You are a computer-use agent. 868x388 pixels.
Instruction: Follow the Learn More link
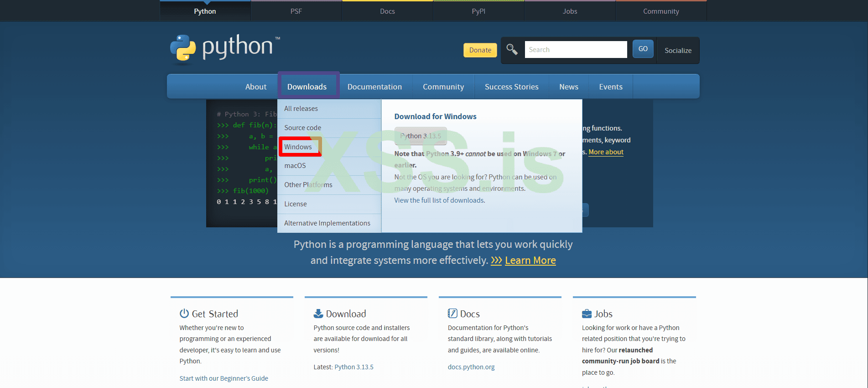click(530, 260)
